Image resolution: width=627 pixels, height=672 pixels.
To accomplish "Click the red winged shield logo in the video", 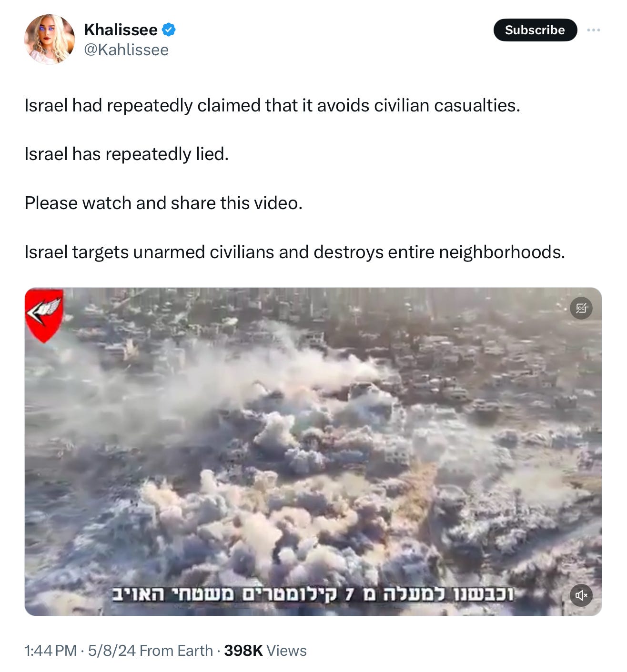I will 44,315.
